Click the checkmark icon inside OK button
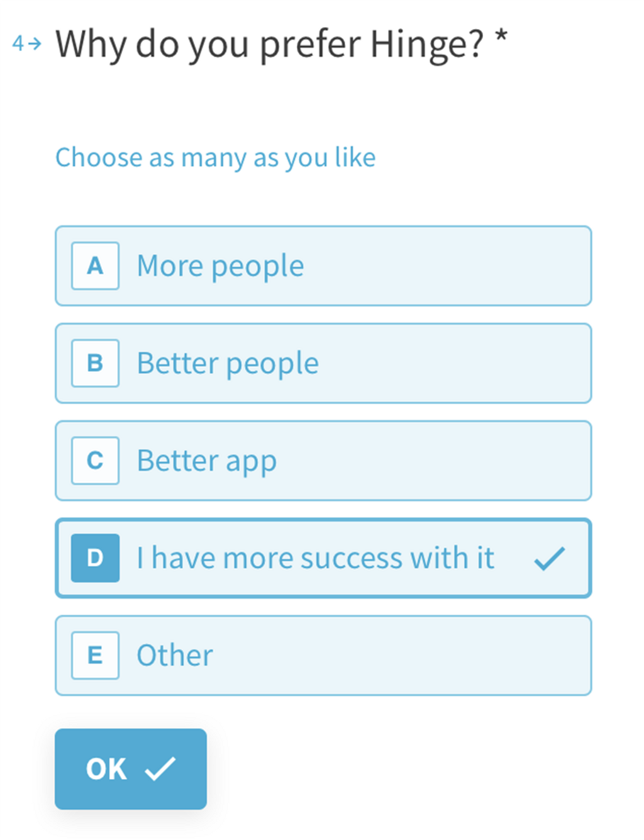 (160, 769)
